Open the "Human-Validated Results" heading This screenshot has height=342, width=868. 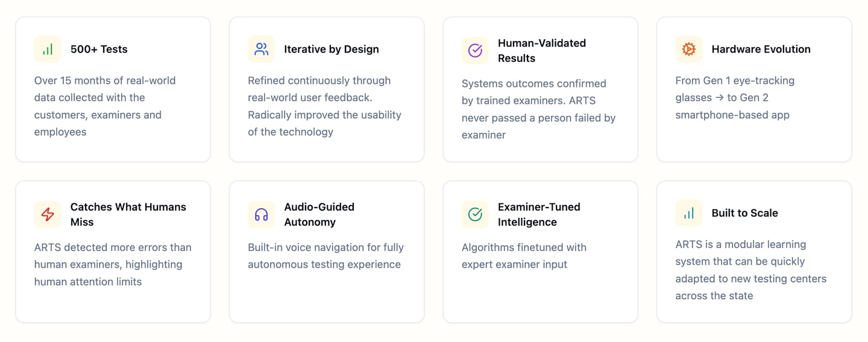(541, 51)
